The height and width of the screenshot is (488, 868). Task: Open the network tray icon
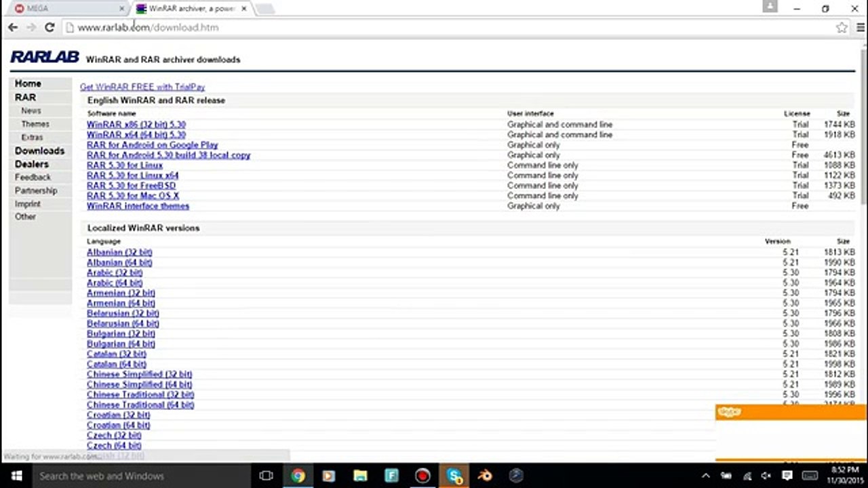tap(747, 476)
